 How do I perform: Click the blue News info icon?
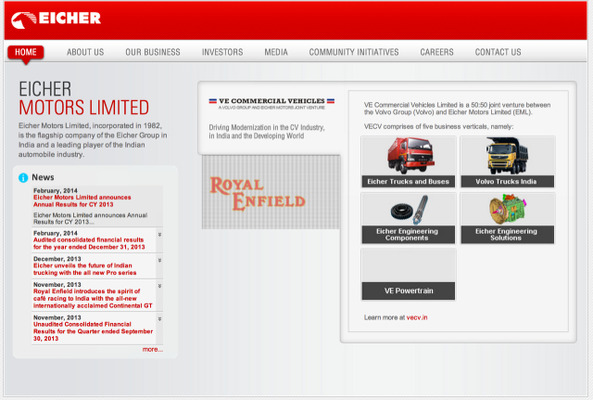point(23,178)
